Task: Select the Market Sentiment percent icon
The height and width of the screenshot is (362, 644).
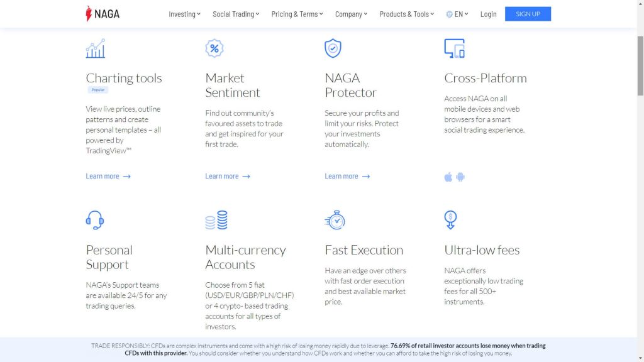Action: [214, 48]
